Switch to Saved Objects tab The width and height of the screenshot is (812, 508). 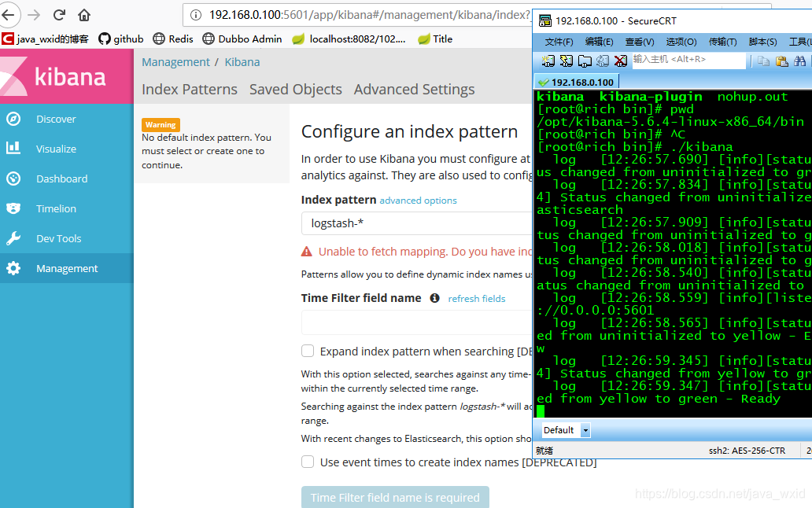pyautogui.click(x=296, y=90)
